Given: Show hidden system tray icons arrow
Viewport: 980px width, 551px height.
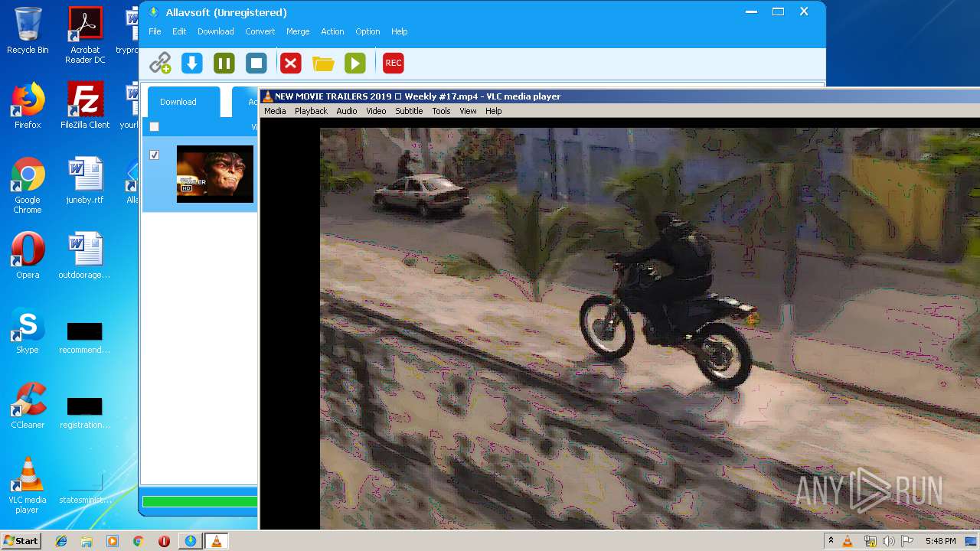Looking at the screenshot, I should [x=831, y=541].
